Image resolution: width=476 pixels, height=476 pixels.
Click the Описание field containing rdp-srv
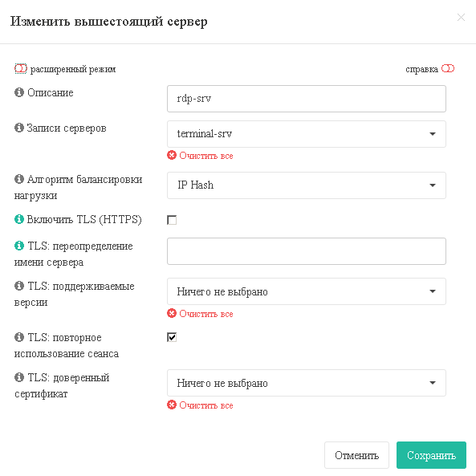click(x=307, y=99)
